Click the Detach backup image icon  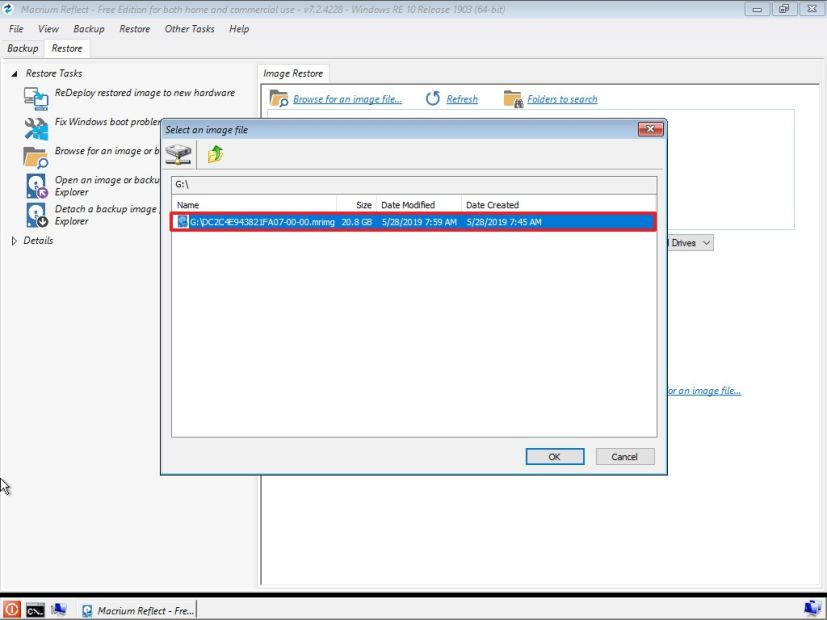(x=36, y=212)
